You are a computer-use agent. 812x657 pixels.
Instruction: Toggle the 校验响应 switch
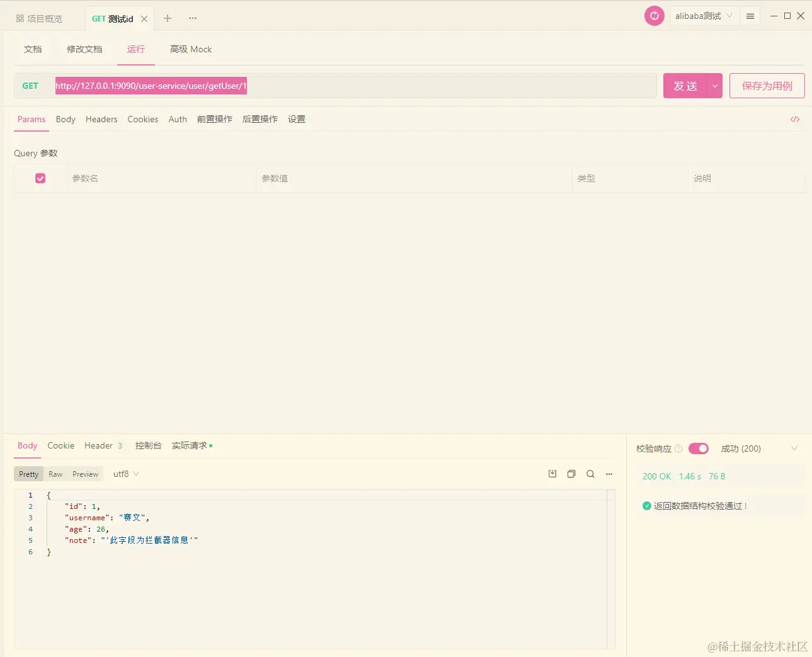click(x=699, y=448)
